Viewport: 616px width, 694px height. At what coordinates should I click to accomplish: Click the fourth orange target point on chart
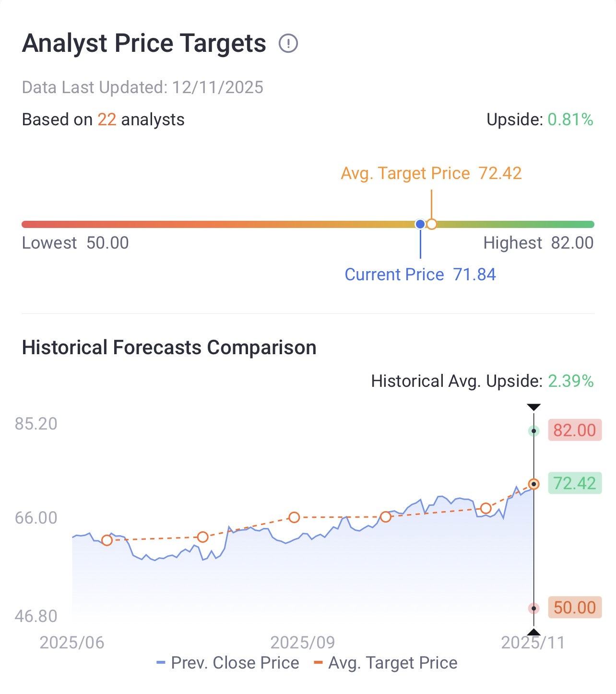tap(385, 517)
